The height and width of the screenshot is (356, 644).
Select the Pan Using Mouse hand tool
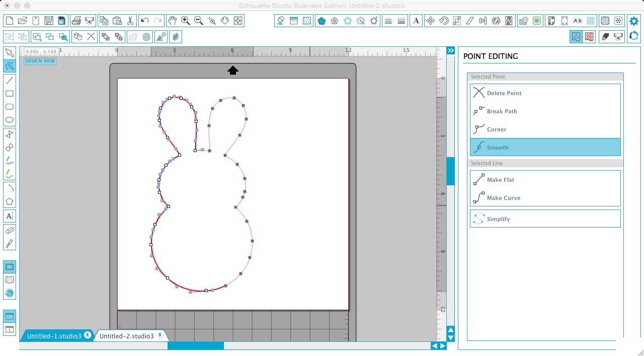click(173, 21)
